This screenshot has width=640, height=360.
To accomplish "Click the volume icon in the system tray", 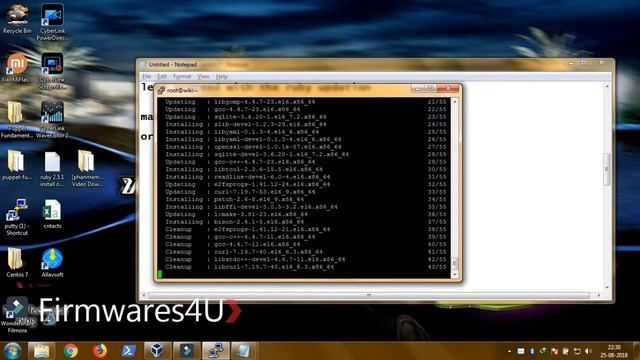I will point(588,351).
